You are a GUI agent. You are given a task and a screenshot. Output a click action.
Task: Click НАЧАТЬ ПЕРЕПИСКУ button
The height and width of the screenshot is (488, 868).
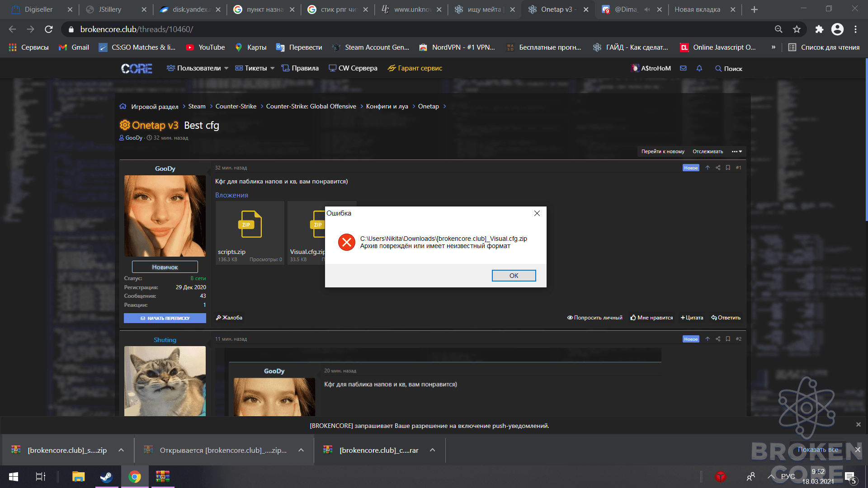click(x=165, y=318)
